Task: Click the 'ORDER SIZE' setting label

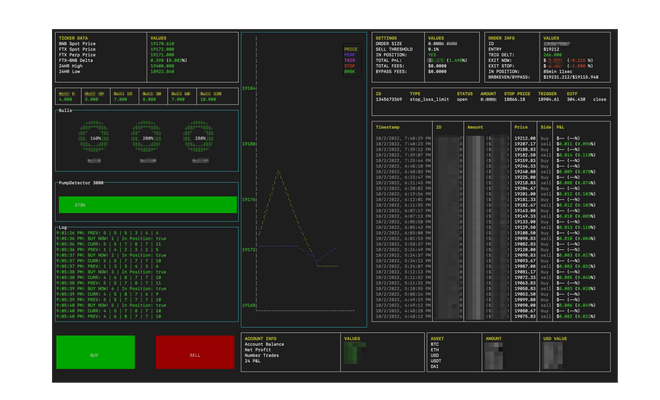Action: [x=389, y=44]
